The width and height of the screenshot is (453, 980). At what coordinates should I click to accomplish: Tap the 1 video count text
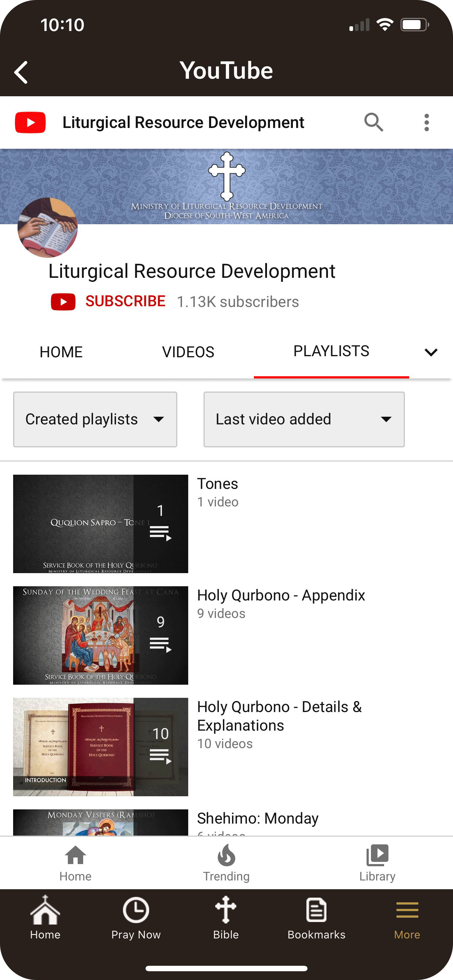click(x=218, y=502)
